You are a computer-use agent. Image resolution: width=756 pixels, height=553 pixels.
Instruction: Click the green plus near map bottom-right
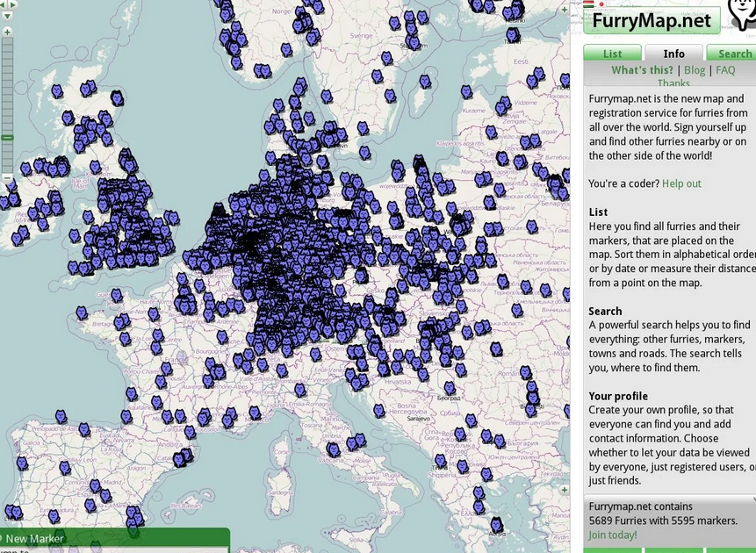(564, 490)
